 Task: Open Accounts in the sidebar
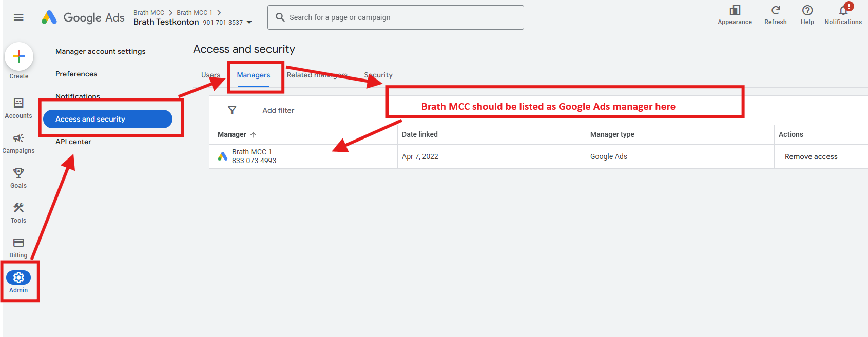[18, 108]
